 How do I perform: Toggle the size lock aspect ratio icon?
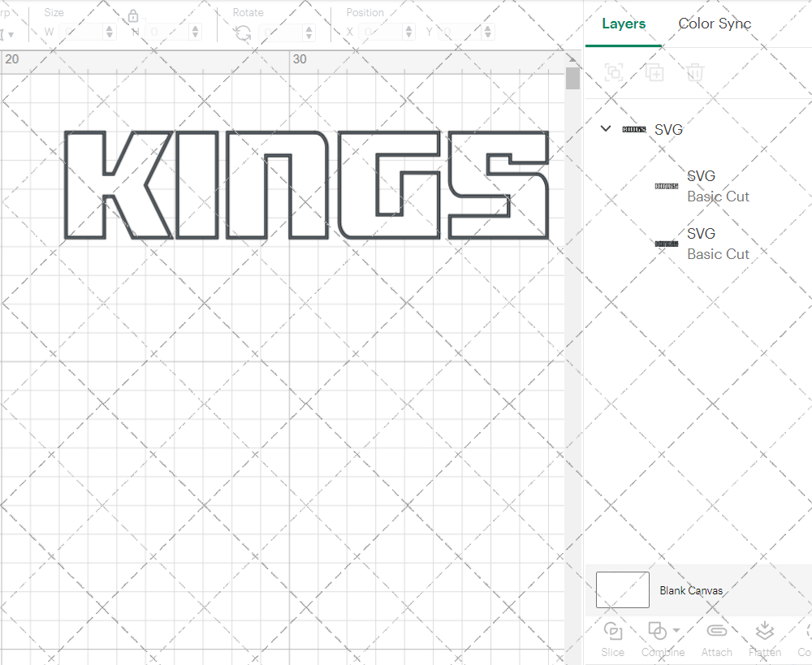coord(133,16)
